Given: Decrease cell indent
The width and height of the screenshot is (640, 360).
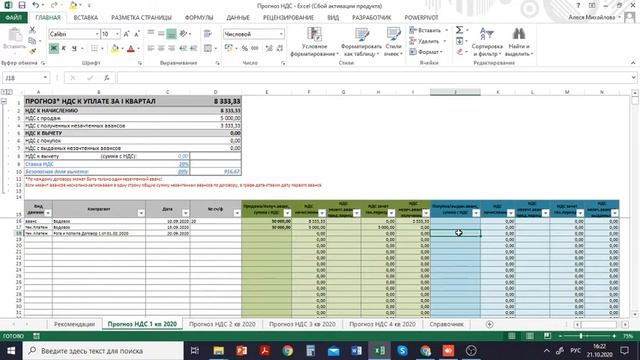Looking at the screenshot, I should pyautogui.click(x=183, y=49).
